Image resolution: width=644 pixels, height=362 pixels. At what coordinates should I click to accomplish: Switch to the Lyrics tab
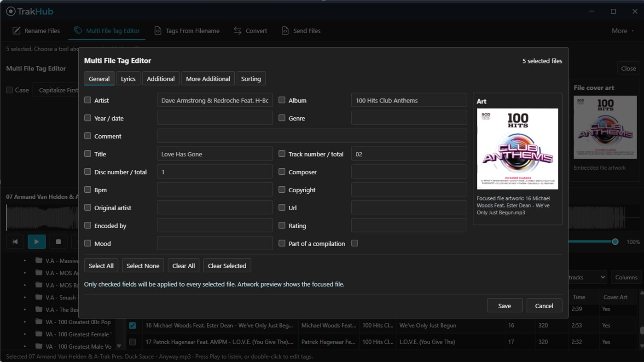click(128, 79)
